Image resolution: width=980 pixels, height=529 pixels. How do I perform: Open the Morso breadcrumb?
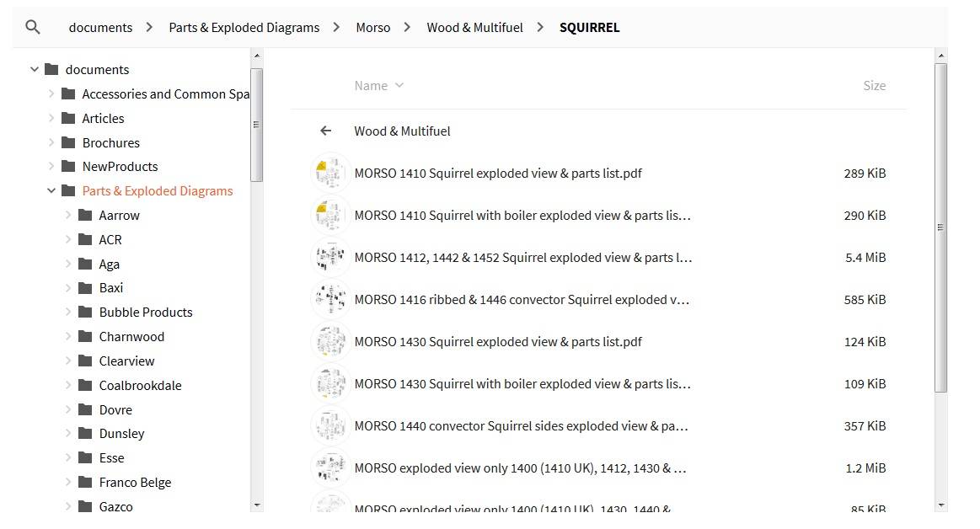tap(373, 28)
